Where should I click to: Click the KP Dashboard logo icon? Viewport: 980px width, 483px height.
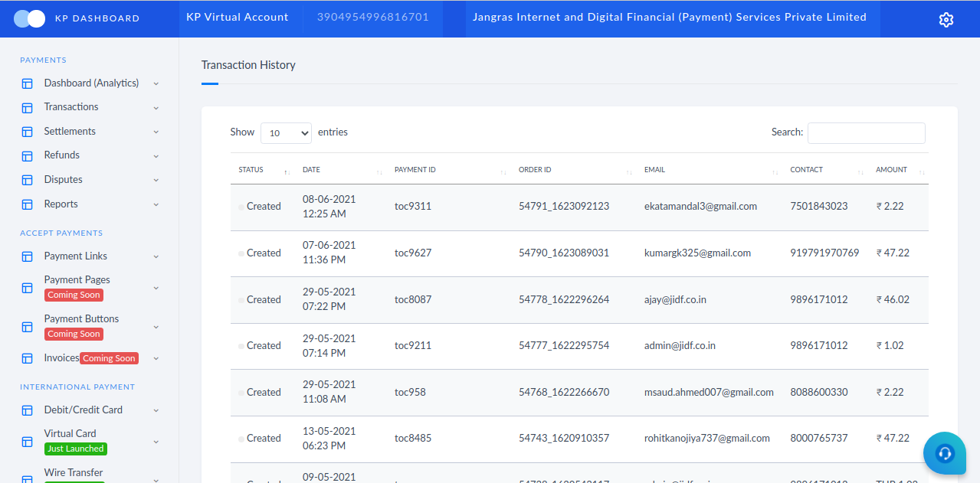coord(30,18)
